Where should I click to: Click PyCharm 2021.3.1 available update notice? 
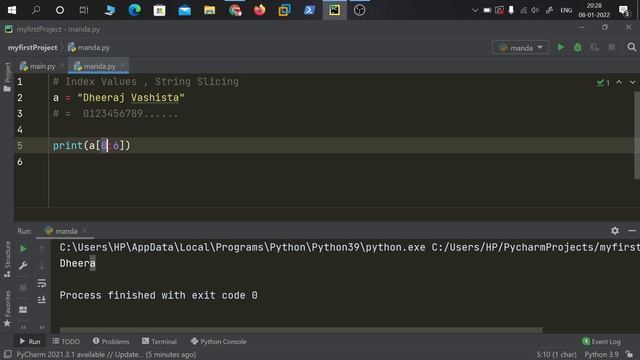point(106,354)
